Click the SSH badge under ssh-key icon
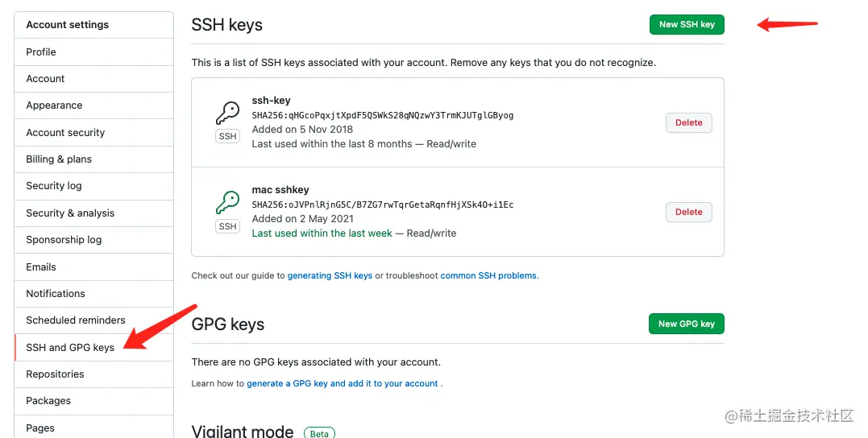Viewport: 868px width, 438px height. (x=228, y=136)
